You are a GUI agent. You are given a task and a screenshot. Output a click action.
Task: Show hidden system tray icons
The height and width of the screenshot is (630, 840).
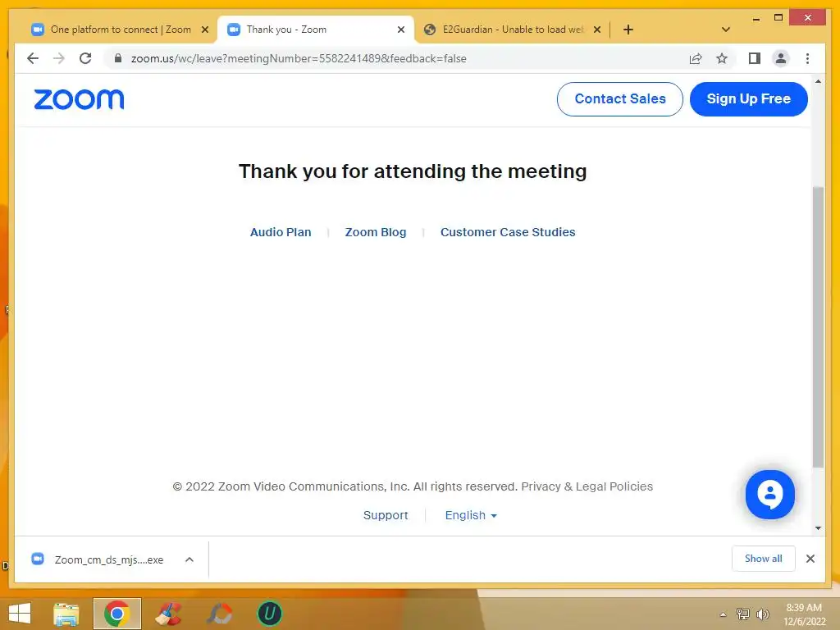pos(723,614)
